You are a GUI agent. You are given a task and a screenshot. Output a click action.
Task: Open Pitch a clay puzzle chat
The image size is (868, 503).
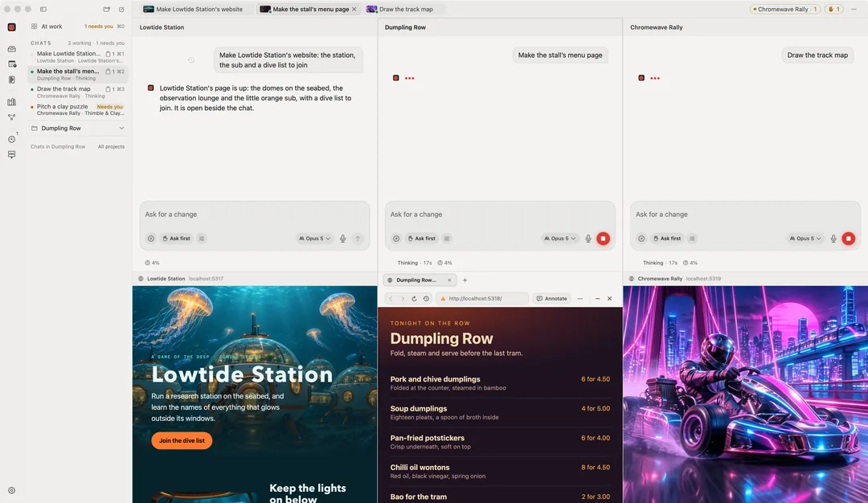coord(77,109)
